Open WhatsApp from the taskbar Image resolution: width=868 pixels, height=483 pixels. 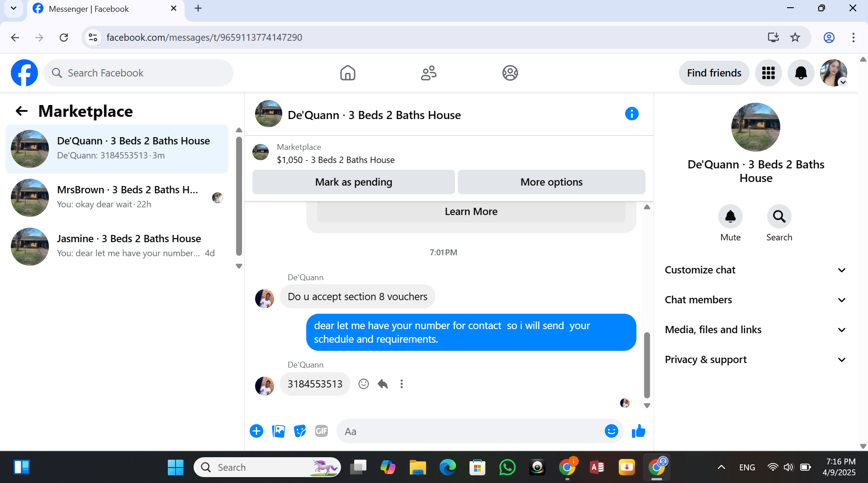click(507, 467)
